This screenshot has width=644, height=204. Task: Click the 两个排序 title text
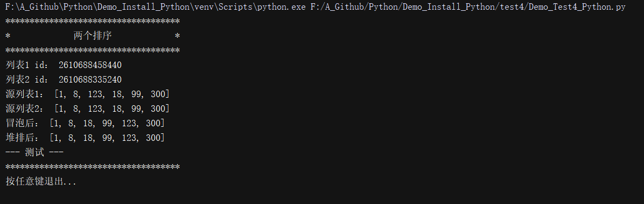point(93,36)
